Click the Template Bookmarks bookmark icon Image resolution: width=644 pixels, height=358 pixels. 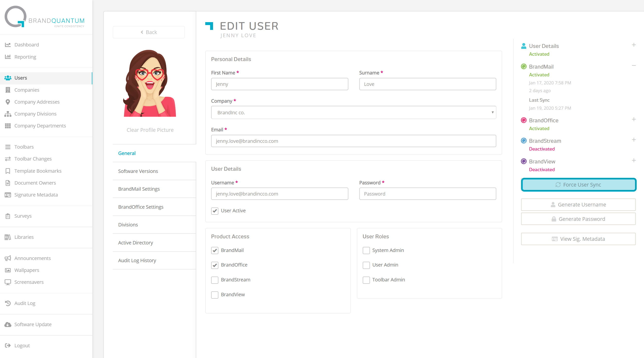8,171
